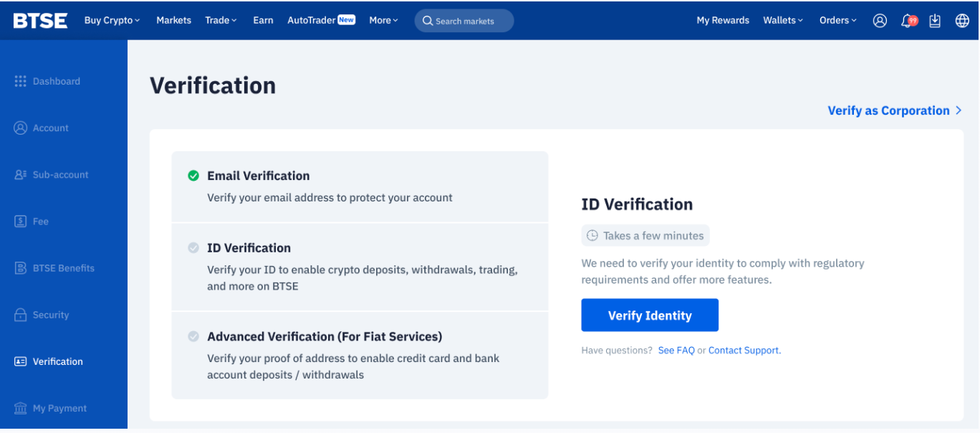Click the New badge on AutoTrader
The image size is (980, 433).
[347, 19]
